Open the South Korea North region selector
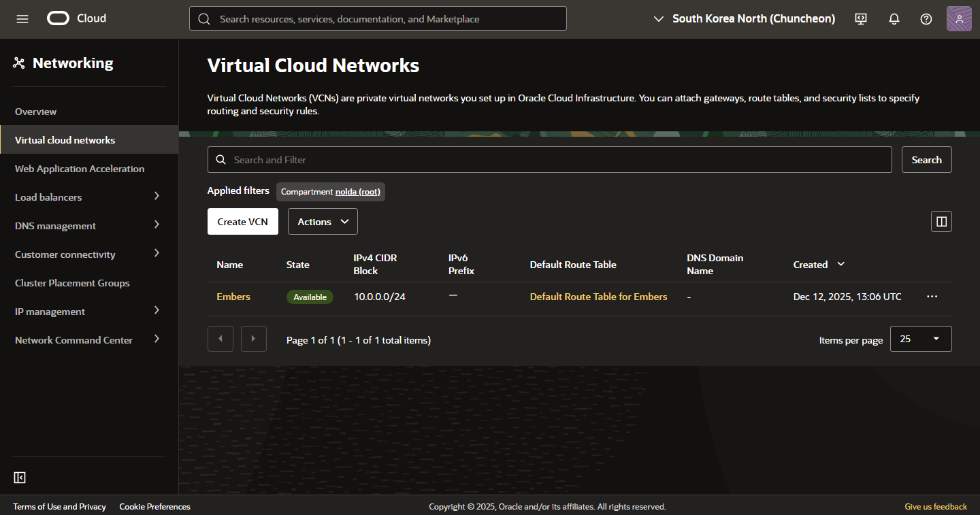 point(744,19)
